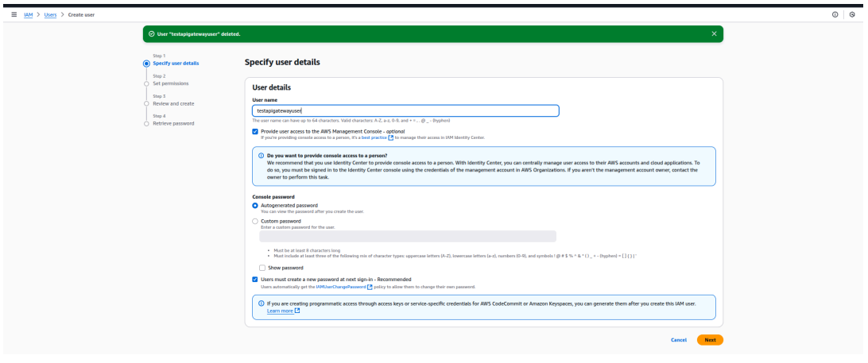Screen dimensions: 868x363
Task: Click into the User name field
Action: pos(405,111)
